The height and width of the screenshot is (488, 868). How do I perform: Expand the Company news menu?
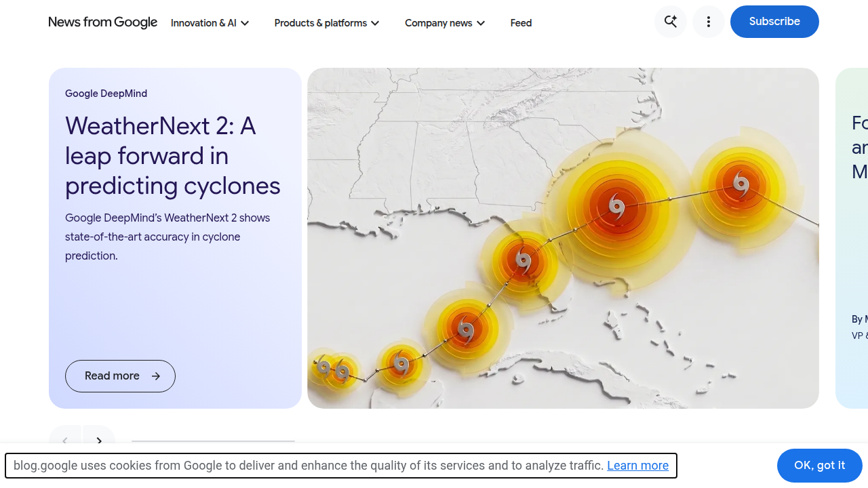(445, 23)
